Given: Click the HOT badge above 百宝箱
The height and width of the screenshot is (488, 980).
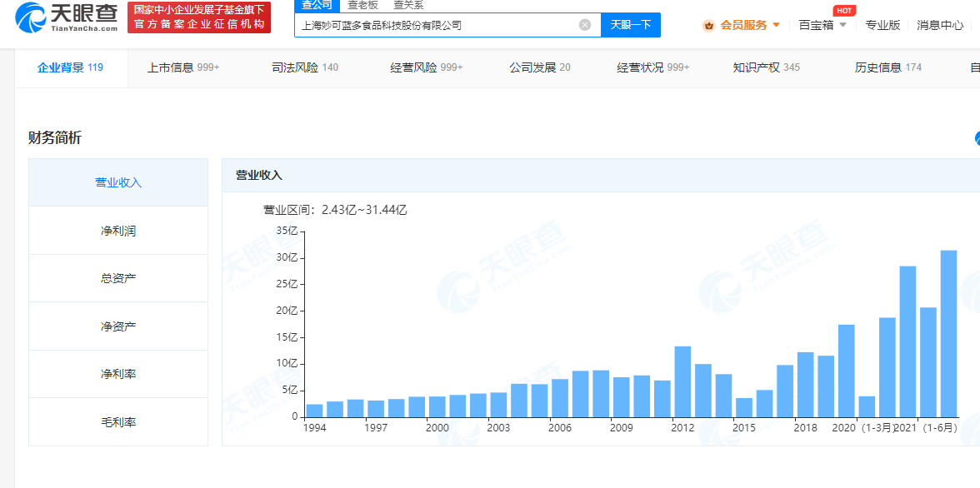Looking at the screenshot, I should click(844, 11).
